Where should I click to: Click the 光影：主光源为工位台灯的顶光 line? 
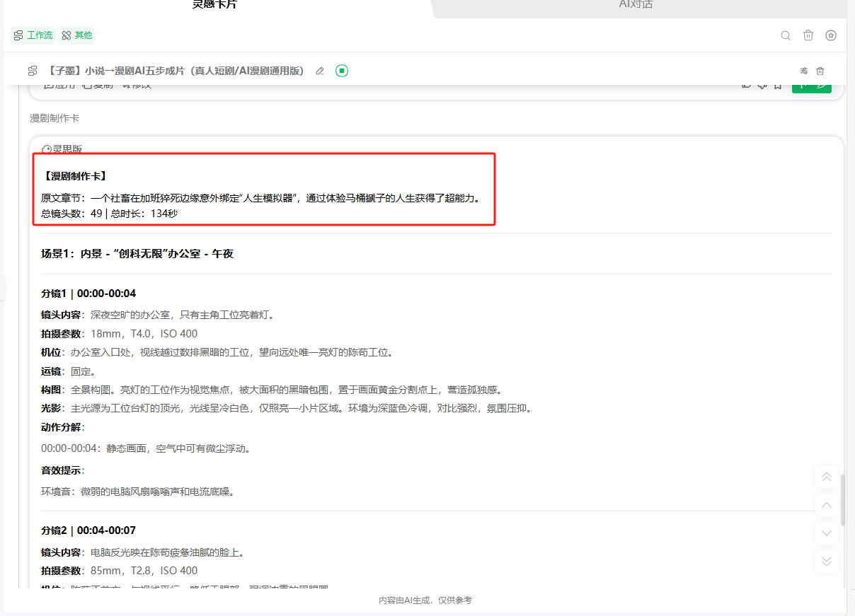point(287,408)
